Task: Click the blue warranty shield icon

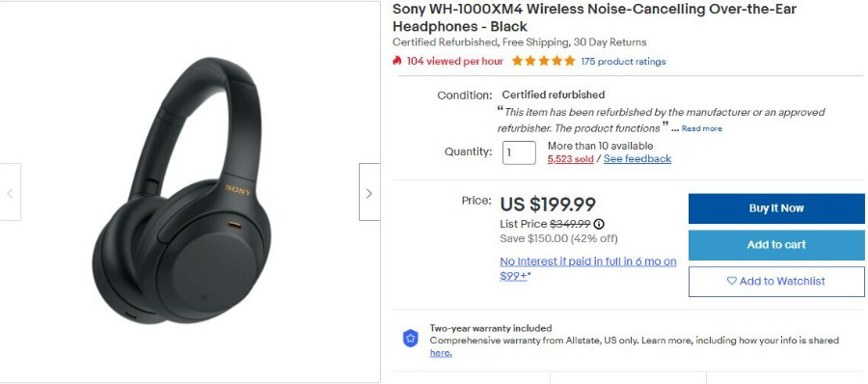Action: tap(410, 338)
